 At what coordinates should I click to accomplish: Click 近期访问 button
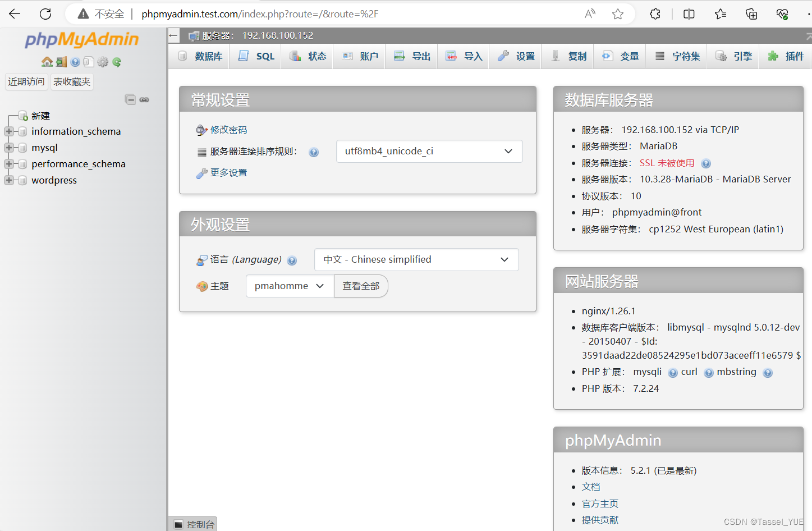(x=26, y=82)
